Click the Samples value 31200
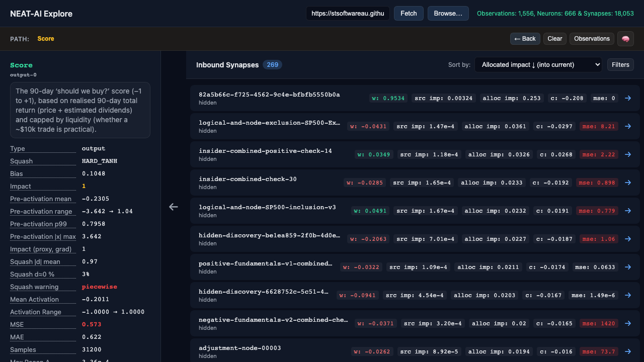Viewport: 644px width, 362px height. (92, 349)
